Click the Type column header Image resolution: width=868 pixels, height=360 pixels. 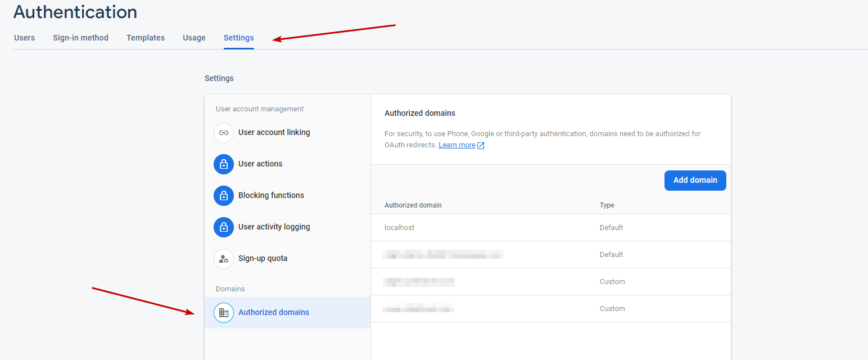(607, 205)
